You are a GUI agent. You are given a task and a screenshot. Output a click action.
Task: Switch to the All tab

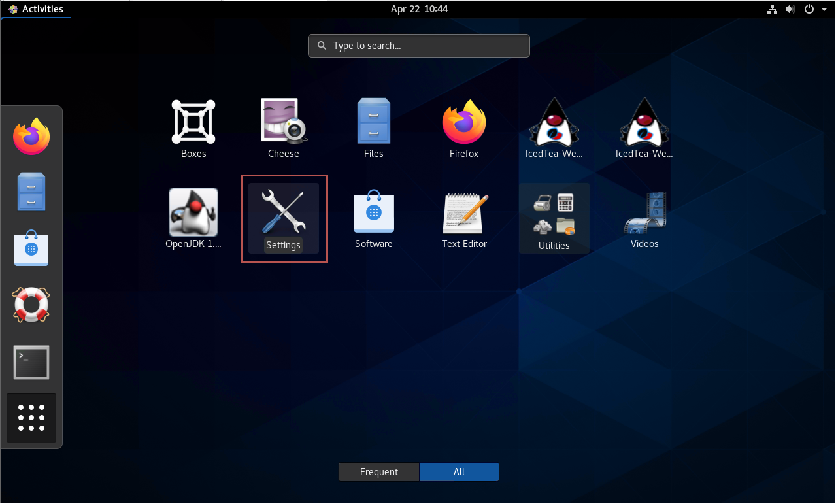point(459,472)
